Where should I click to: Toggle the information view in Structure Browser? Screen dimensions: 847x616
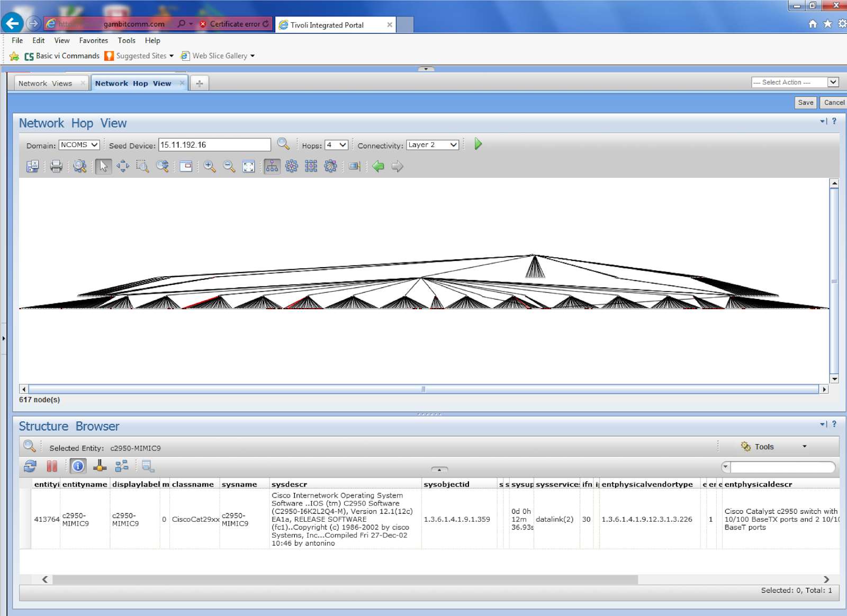coord(77,466)
